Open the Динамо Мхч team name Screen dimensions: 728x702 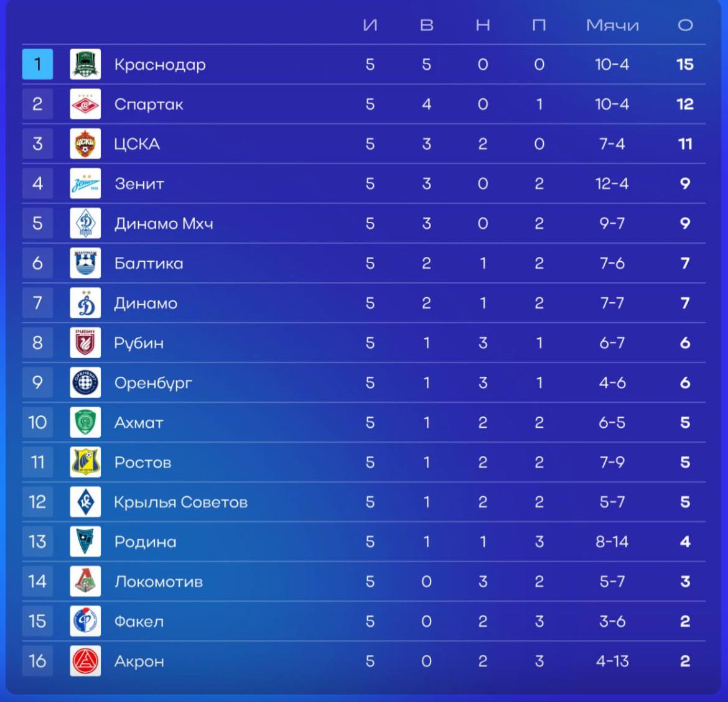pyautogui.click(x=164, y=224)
